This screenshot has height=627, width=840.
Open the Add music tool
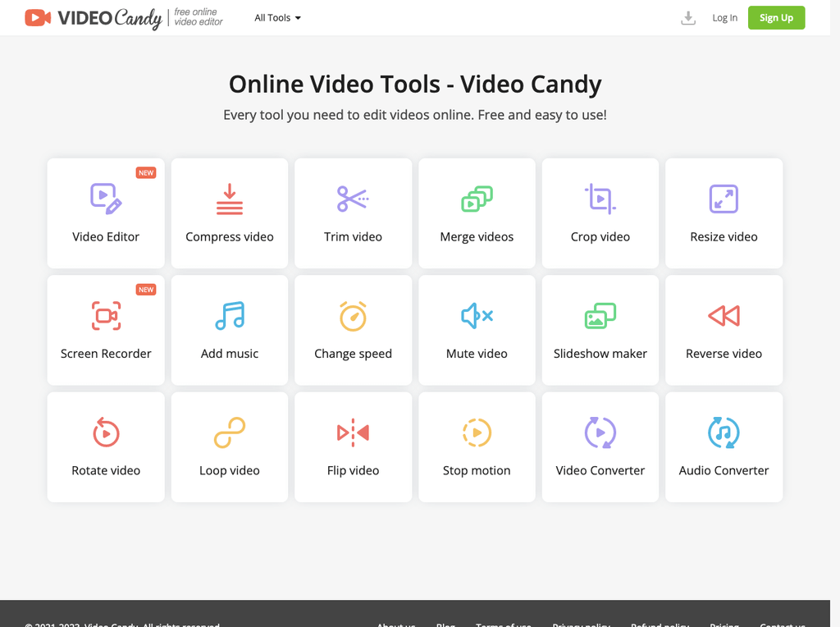[x=229, y=331]
